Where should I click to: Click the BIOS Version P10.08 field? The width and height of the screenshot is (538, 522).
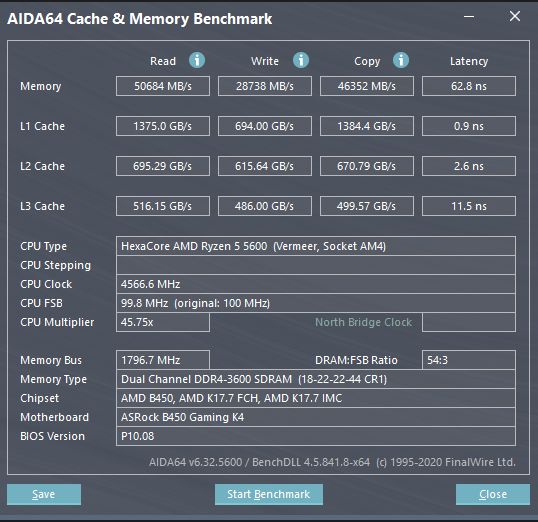(x=316, y=436)
